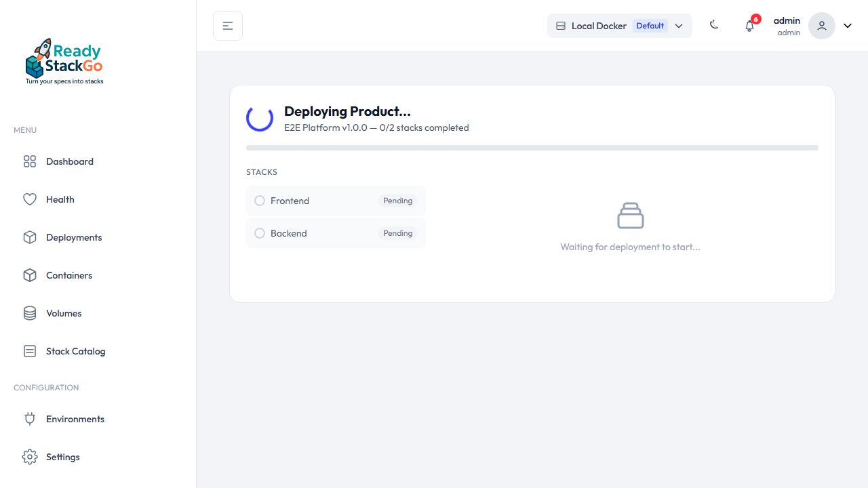Toggle dark mode with the moon icon
The width and height of the screenshot is (868, 488).
point(713,25)
